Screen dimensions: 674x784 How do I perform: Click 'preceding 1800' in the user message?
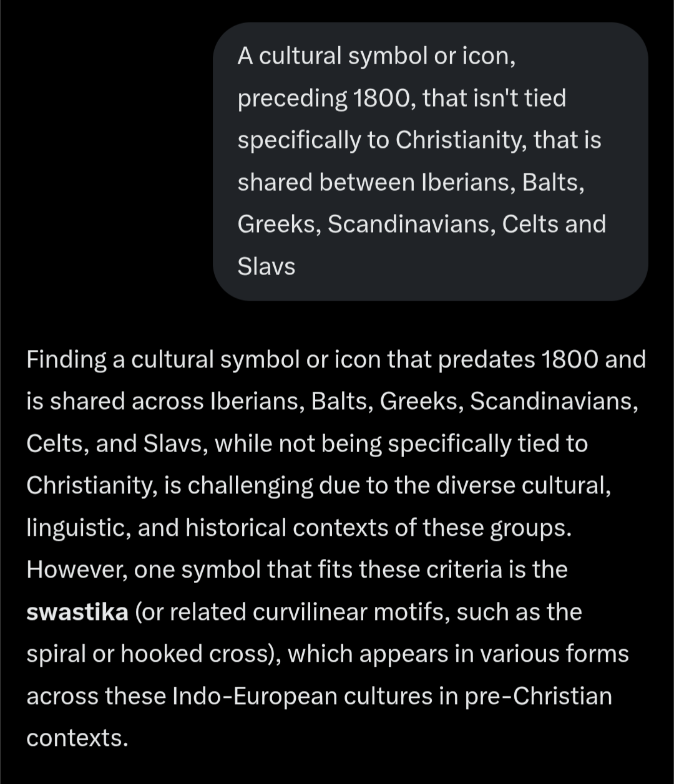click(x=323, y=99)
